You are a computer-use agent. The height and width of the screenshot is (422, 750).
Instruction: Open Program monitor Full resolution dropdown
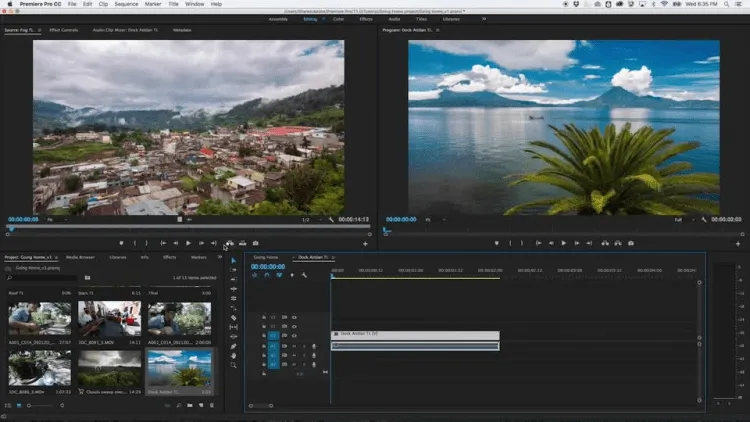coord(683,219)
